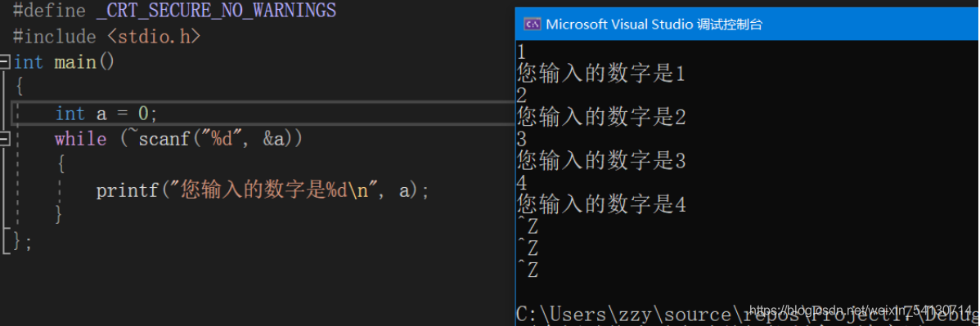
Task: Click console output line 您输入的数字是1
Action: pos(601,75)
